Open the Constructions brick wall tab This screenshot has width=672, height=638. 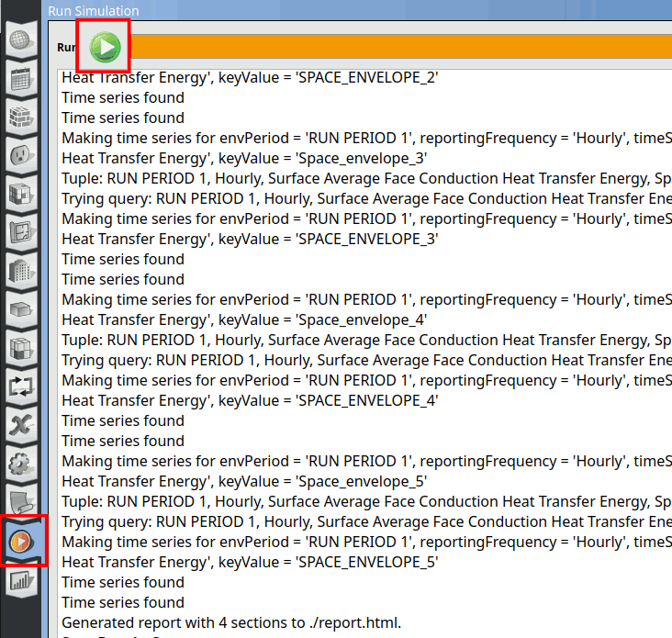(20, 118)
